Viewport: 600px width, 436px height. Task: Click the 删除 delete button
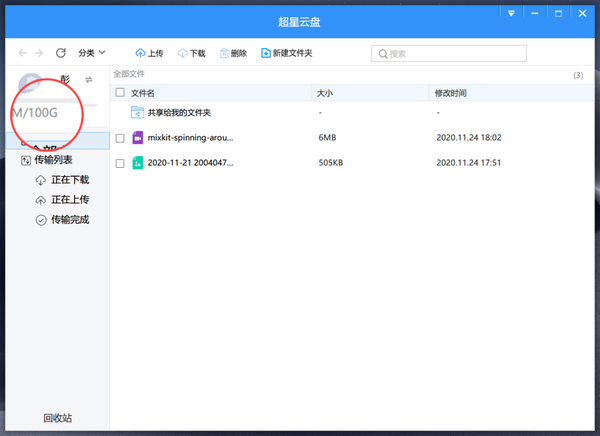point(233,53)
